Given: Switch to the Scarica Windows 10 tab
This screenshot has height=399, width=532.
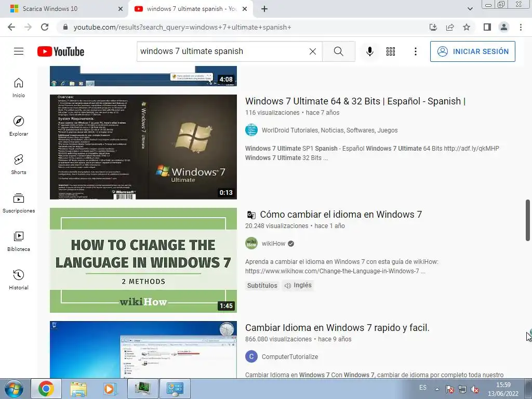Looking at the screenshot, I should [64, 9].
